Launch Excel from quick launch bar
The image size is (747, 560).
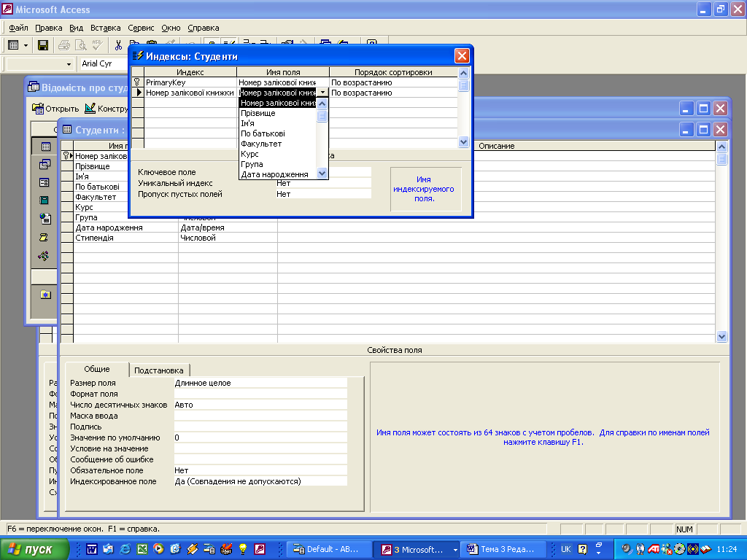pos(142,549)
